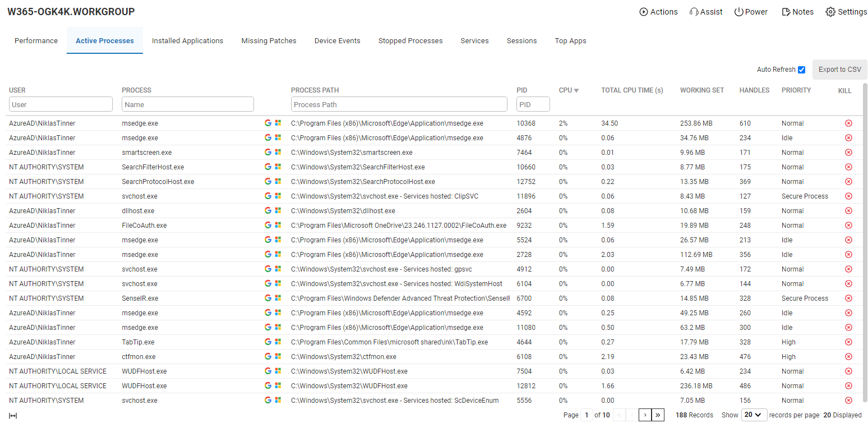This screenshot has width=868, height=432.
Task: Focus the process Name filter field
Action: coord(187,104)
